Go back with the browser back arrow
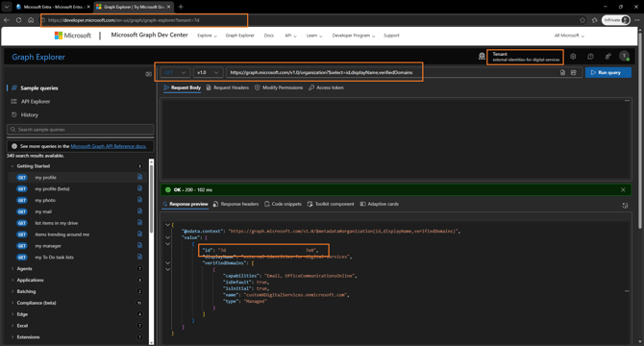 tap(7, 20)
